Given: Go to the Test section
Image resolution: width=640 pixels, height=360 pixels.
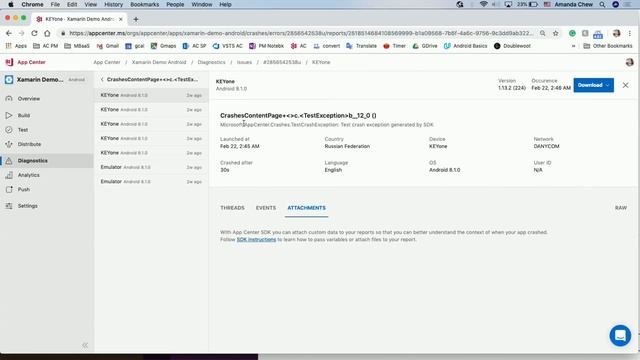Looking at the screenshot, I should [x=23, y=130].
